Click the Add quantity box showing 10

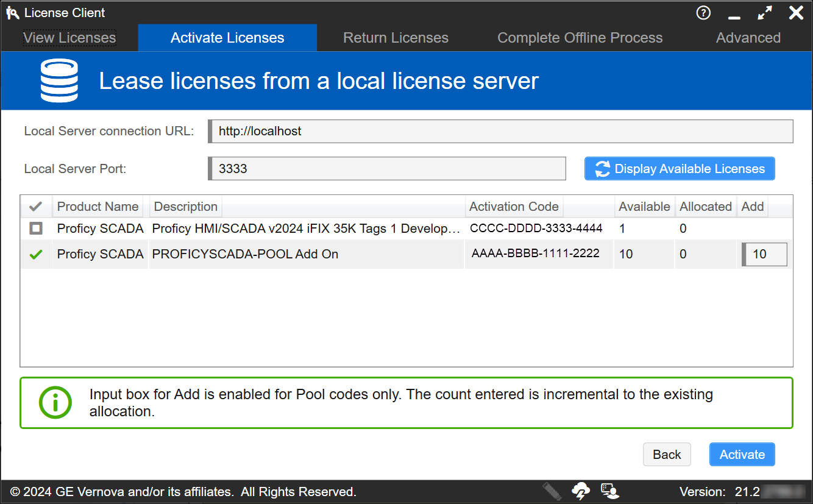tap(764, 255)
